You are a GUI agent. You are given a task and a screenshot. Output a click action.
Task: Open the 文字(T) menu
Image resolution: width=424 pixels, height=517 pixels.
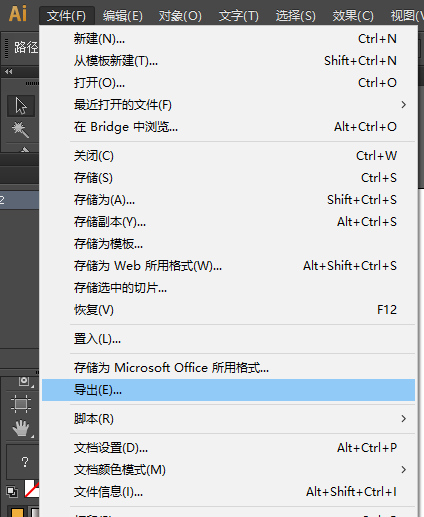239,16
